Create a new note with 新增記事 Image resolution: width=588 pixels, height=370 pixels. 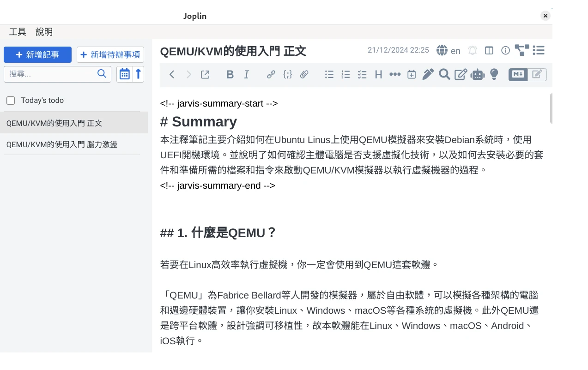point(37,54)
